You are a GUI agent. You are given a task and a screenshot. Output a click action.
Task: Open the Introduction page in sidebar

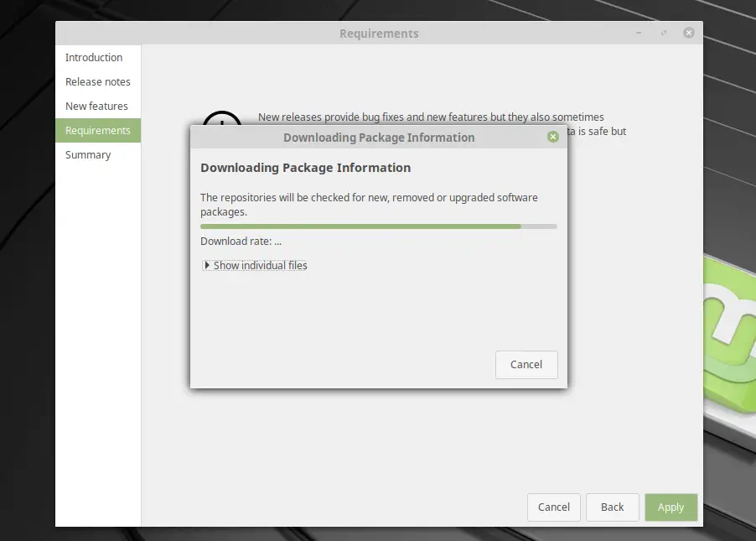click(x=98, y=57)
